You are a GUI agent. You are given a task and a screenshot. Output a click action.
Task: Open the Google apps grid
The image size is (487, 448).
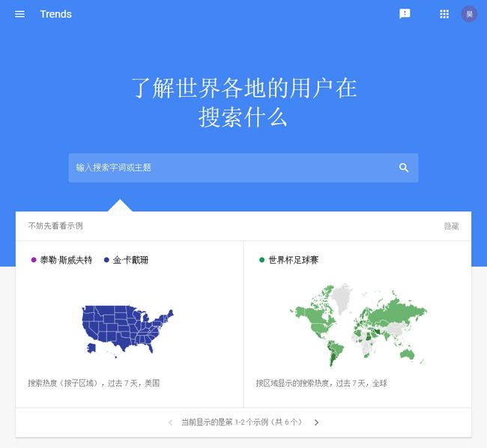tap(444, 14)
